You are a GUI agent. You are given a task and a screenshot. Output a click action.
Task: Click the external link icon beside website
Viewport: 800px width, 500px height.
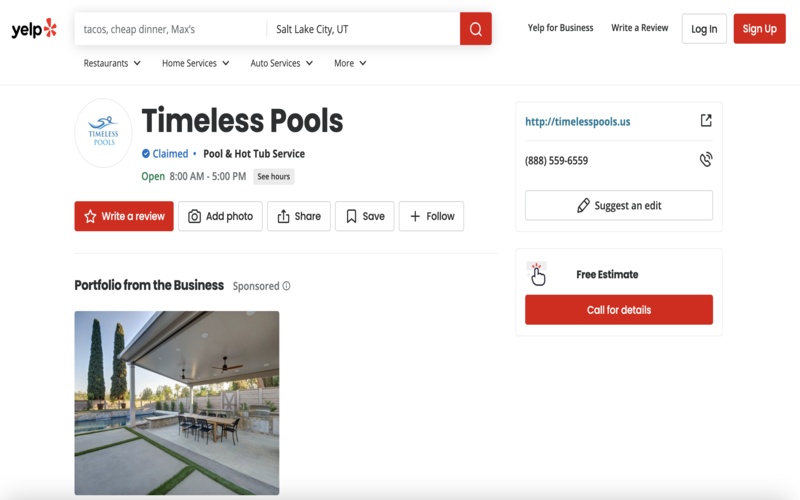(x=706, y=120)
